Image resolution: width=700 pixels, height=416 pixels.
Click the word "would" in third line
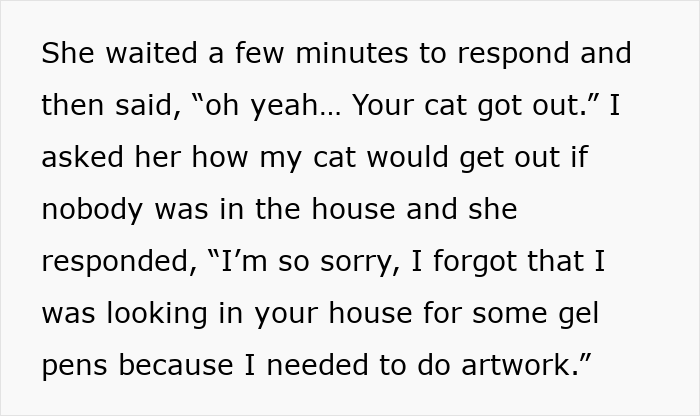(x=408, y=157)
